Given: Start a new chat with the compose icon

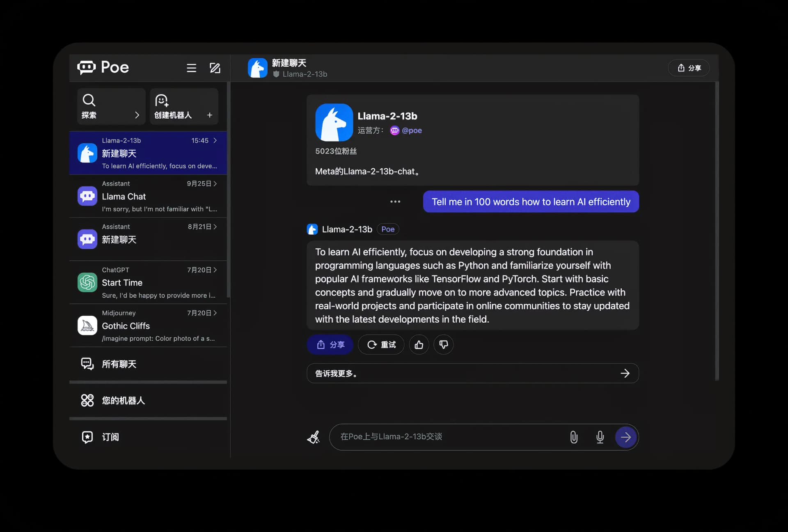Looking at the screenshot, I should pos(215,68).
